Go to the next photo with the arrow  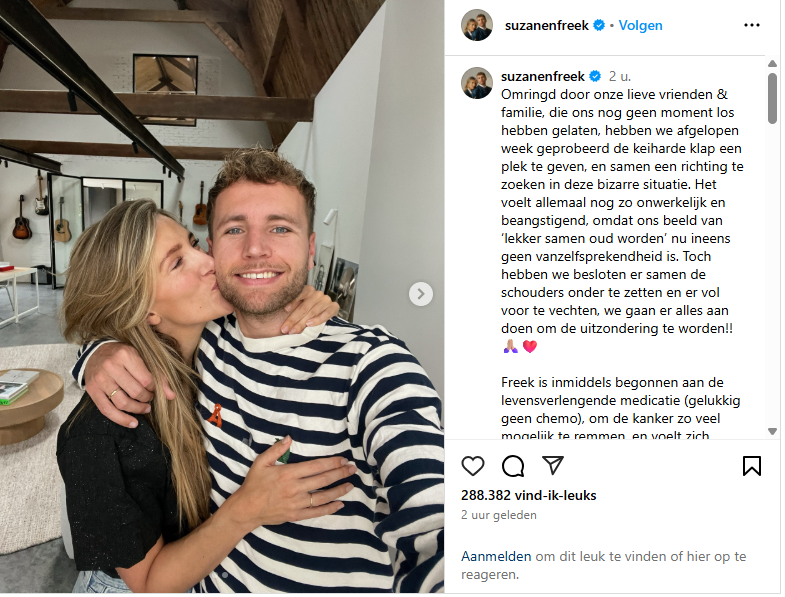coord(421,294)
